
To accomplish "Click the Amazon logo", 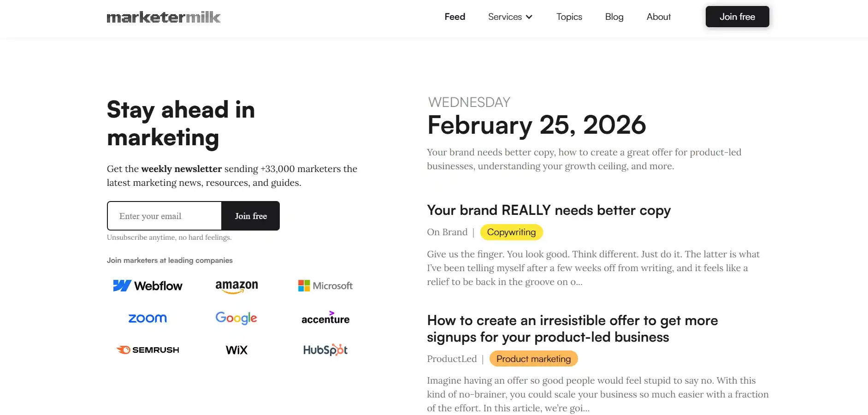I will pos(236,286).
